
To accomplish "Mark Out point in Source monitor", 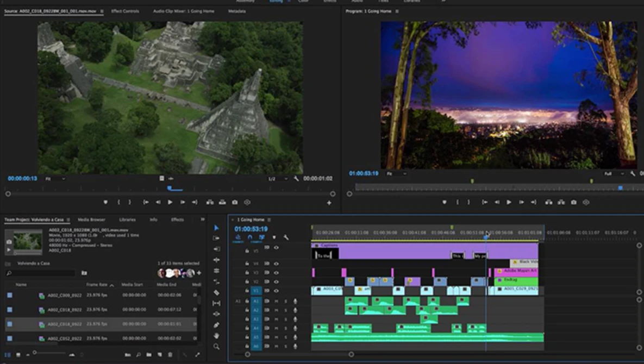I will (x=129, y=202).
